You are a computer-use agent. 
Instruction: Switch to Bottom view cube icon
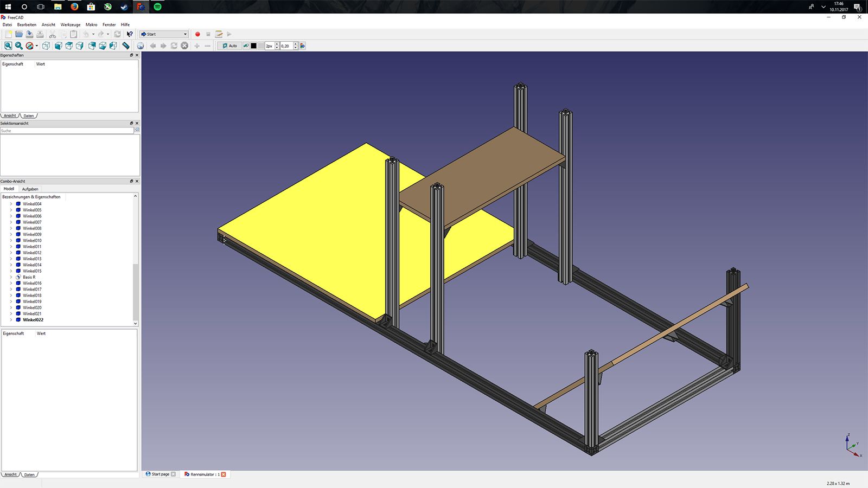(103, 46)
